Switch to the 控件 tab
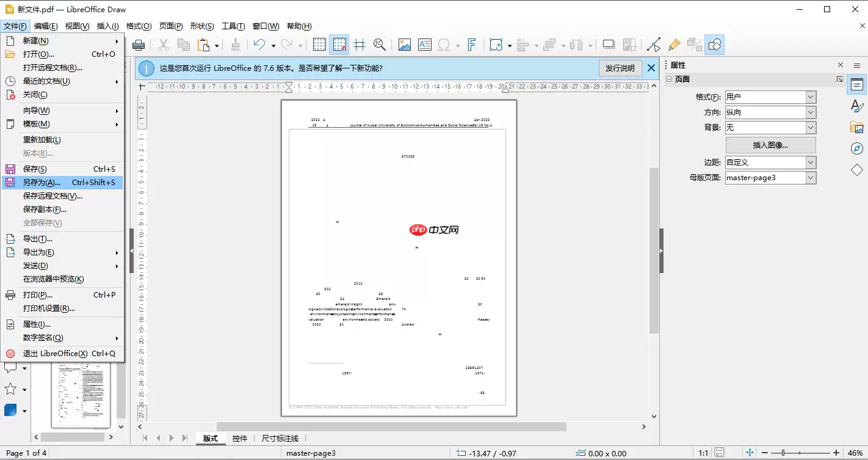Viewport: 868px width, 460px height. pyautogui.click(x=240, y=438)
